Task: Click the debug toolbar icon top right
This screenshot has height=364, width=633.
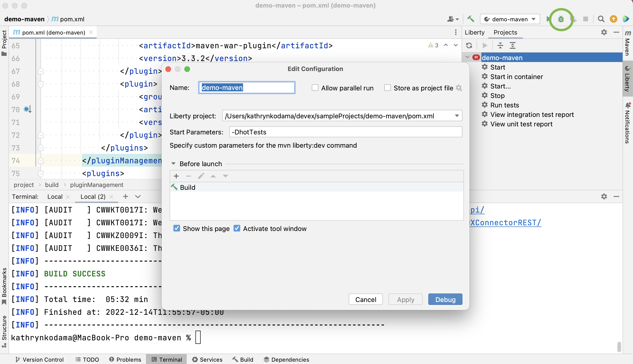Action: pyautogui.click(x=561, y=19)
